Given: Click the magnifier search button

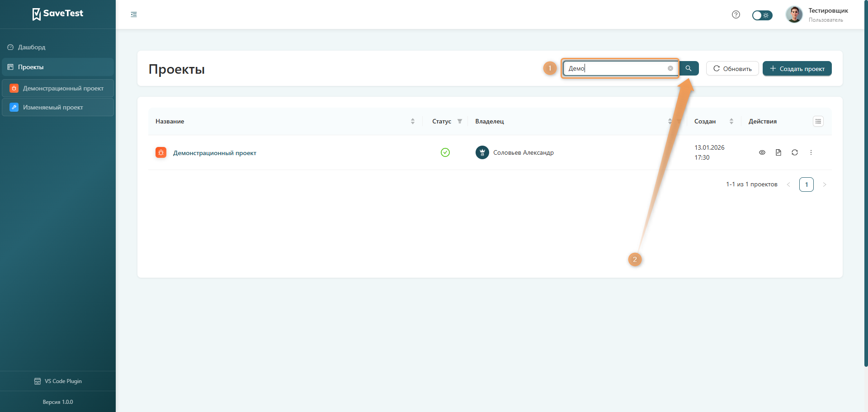Looking at the screenshot, I should tap(689, 68).
